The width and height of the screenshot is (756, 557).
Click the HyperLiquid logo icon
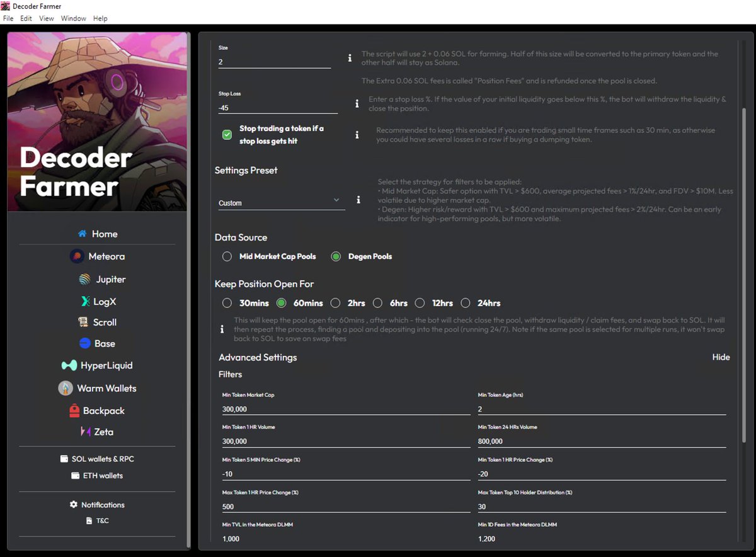[69, 365]
